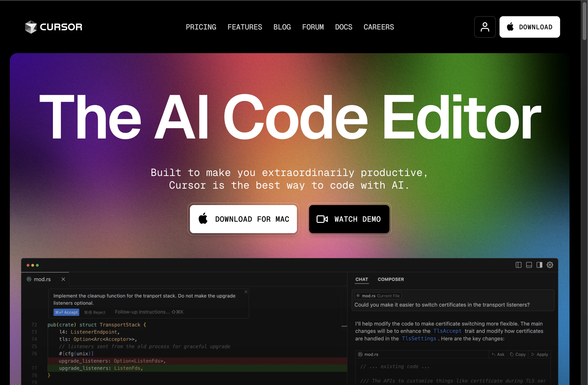Click the 'listeners sent from the old process' comment

pos(144,346)
